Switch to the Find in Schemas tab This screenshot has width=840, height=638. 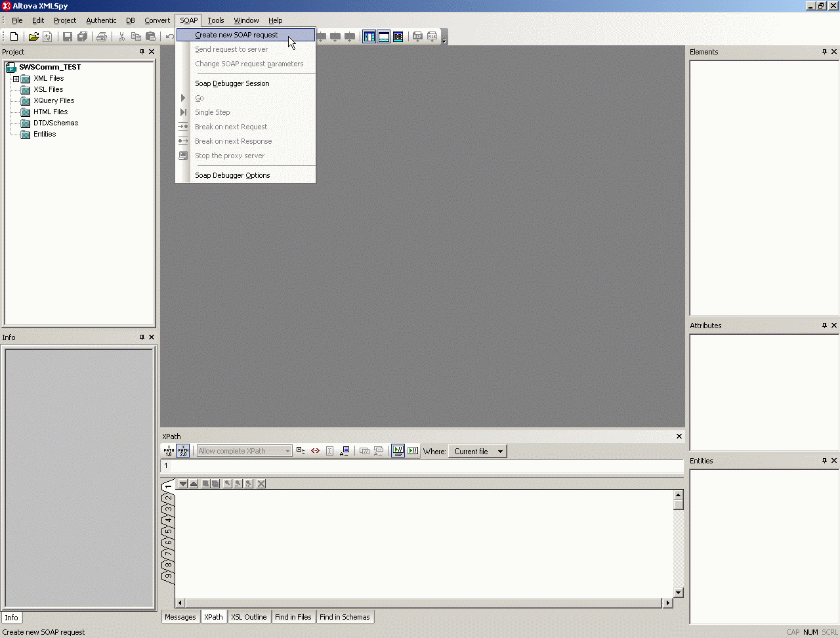[x=345, y=617]
